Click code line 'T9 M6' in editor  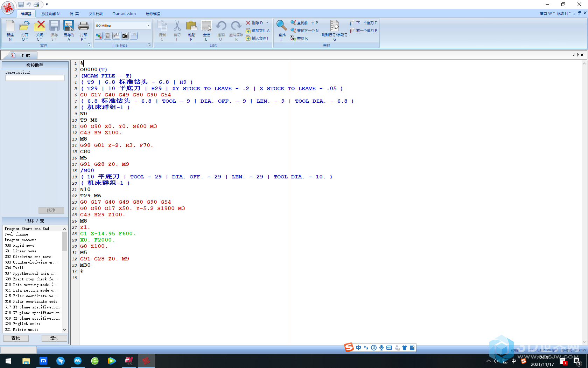tap(89, 120)
